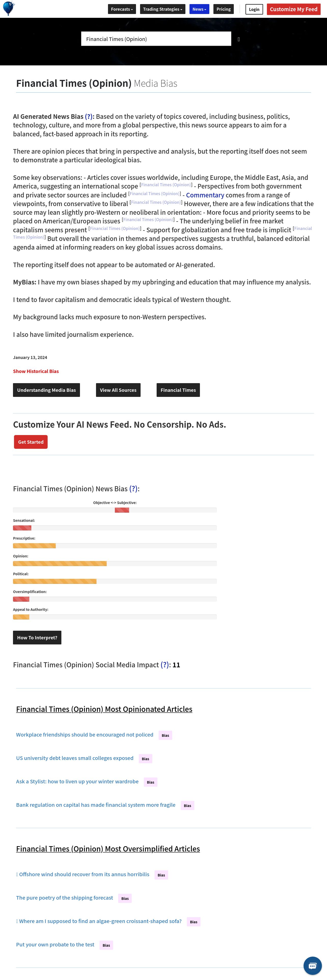Expand the News dropdown menu
Image resolution: width=327 pixels, height=980 pixels.
199,9
